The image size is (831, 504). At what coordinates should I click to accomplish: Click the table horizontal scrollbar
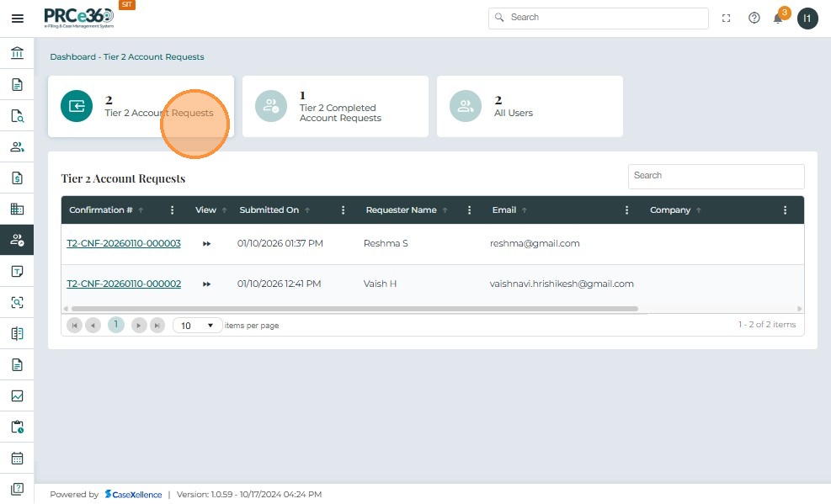(354, 309)
